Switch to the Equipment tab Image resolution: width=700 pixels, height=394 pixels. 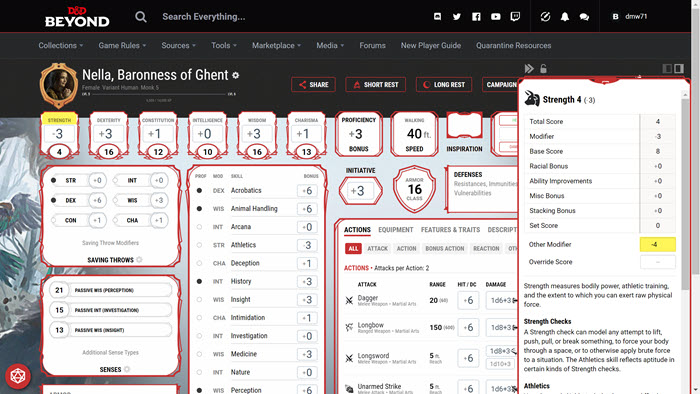(396, 230)
